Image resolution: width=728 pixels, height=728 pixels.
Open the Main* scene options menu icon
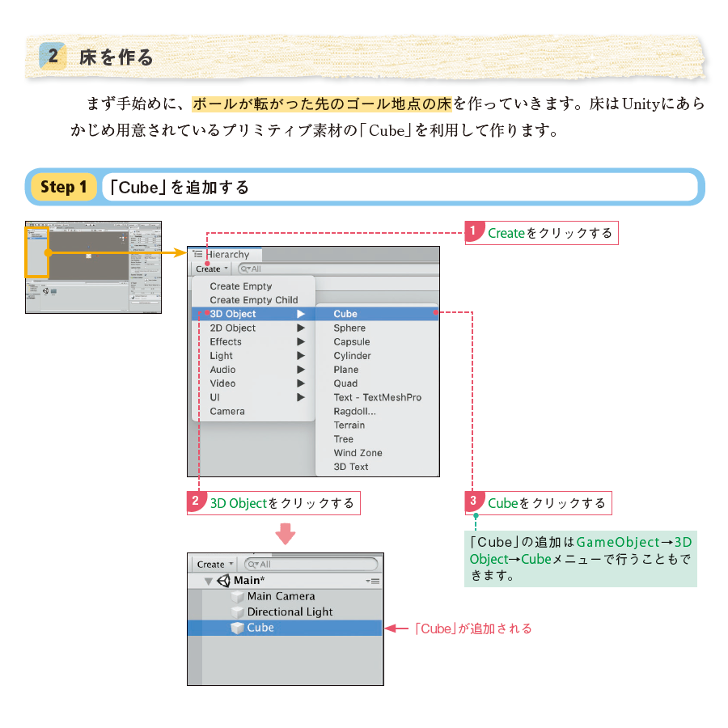click(x=373, y=581)
